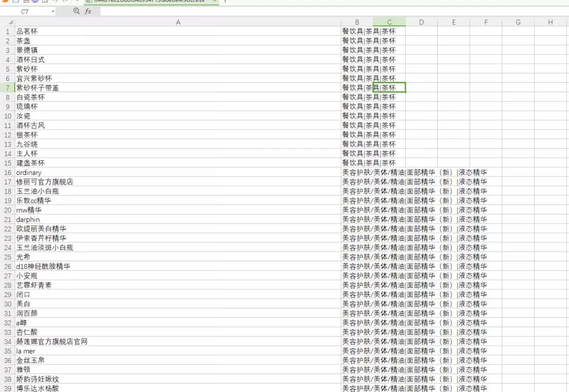
Task: Select cell containing d18神经酰胺精华
Action: click(178, 266)
